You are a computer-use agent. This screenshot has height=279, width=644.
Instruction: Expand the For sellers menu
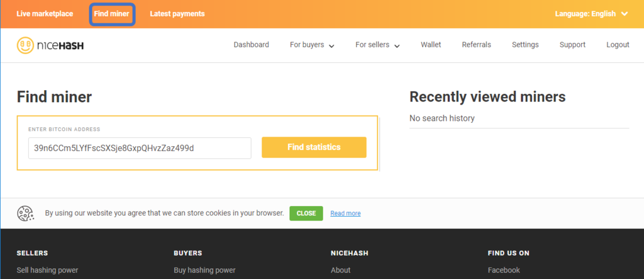tap(377, 45)
